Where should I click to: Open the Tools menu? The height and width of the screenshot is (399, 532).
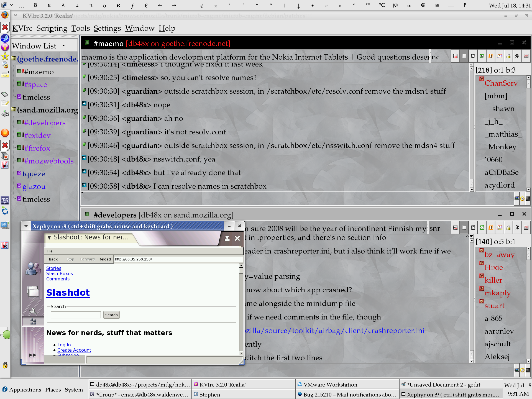coord(81,28)
